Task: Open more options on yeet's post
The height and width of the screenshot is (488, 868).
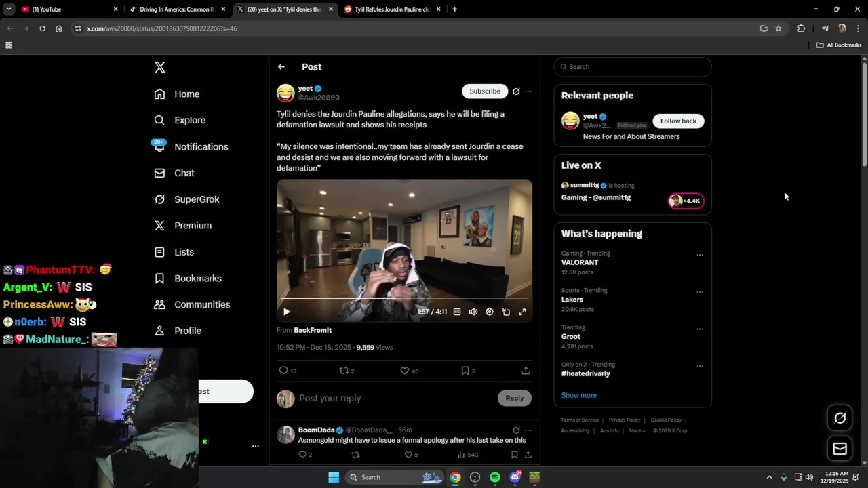Action: click(x=528, y=91)
